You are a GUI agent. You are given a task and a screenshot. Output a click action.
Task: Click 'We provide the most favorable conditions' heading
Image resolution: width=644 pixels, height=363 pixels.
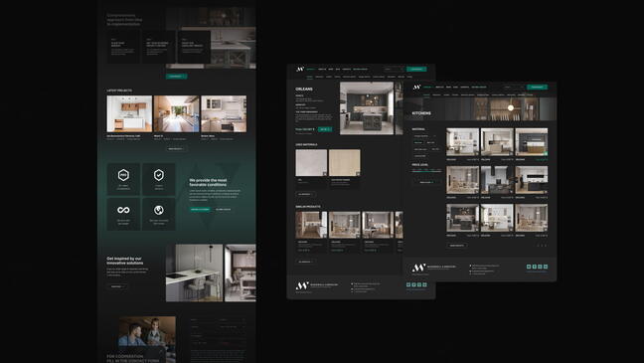(x=208, y=183)
